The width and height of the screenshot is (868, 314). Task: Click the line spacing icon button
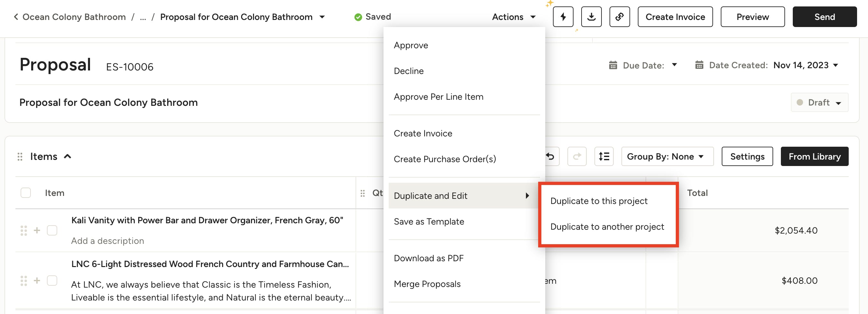603,156
